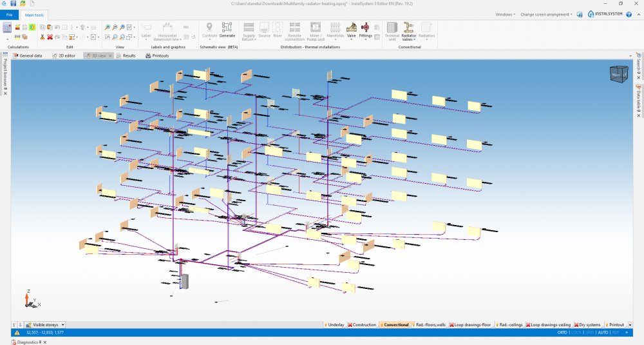Click the Calculations icon

7,28
